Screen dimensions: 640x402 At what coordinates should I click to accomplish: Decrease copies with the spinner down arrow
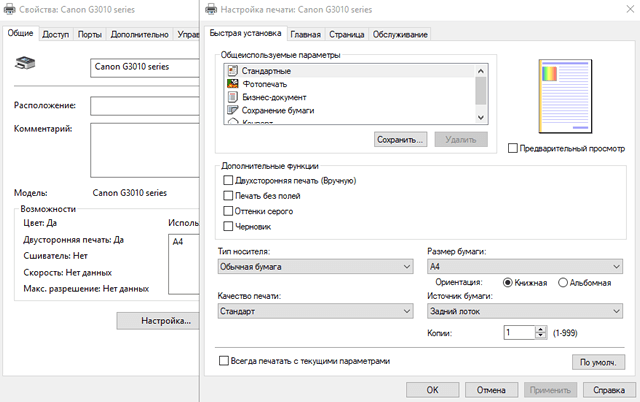pyautogui.click(x=540, y=335)
